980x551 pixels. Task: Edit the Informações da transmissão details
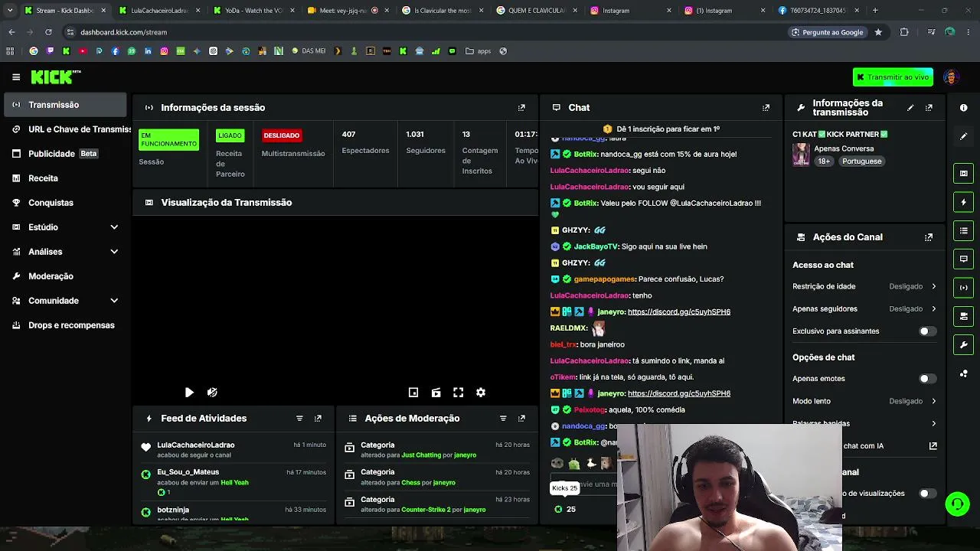coord(910,108)
